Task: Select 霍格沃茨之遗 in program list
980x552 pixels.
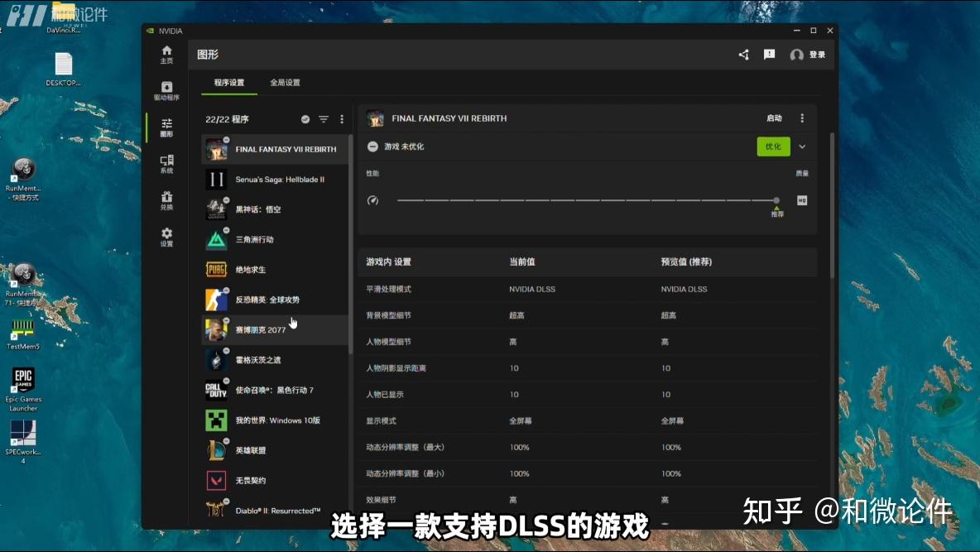Action: pyautogui.click(x=275, y=360)
